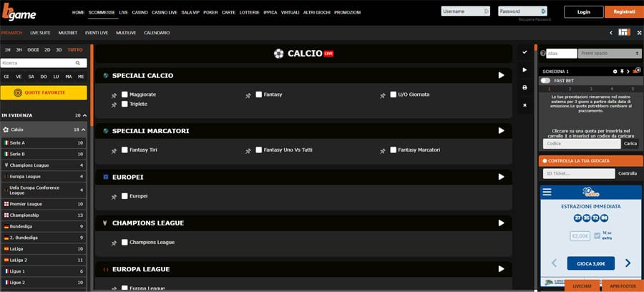
Task: Check the Fantasy Marcatori checkbox
Action: (x=393, y=150)
